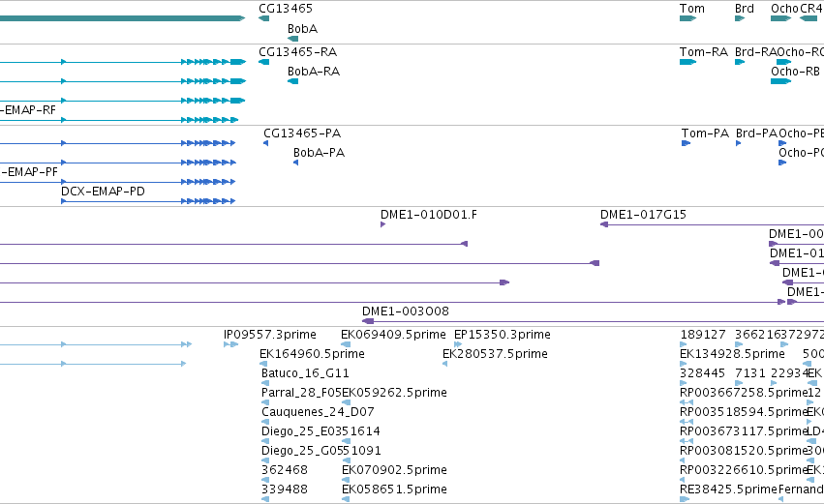824x504 pixels.
Task: Click the EK069409.5prime EST label
Action: click(x=393, y=335)
